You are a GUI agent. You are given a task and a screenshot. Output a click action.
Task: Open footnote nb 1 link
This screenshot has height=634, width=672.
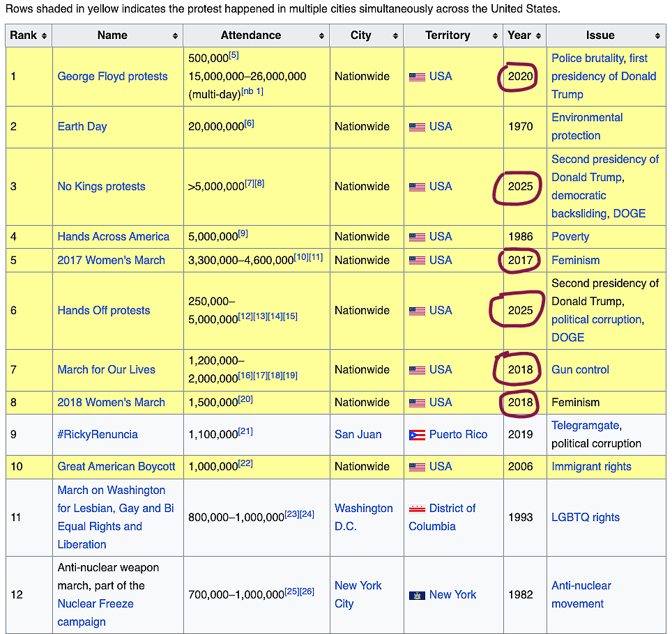click(x=252, y=91)
